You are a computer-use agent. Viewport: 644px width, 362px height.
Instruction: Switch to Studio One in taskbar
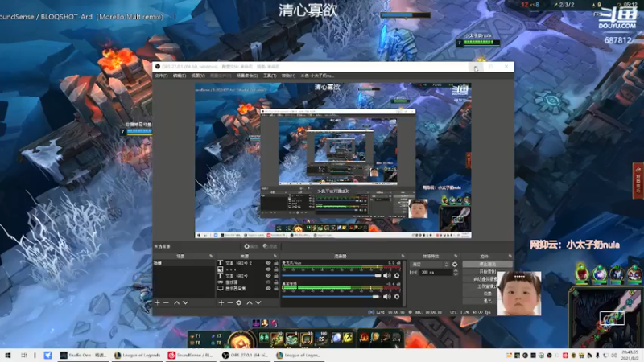tap(84, 355)
